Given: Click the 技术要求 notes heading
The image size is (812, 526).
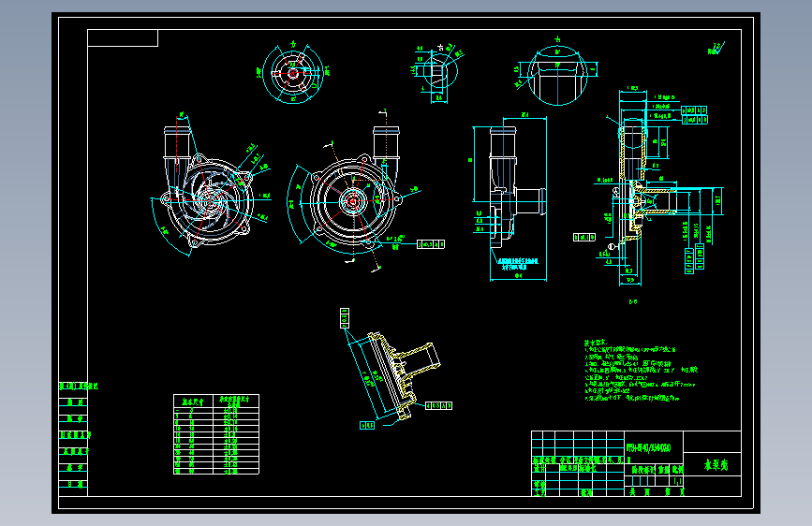Looking at the screenshot, I should click(x=595, y=343).
